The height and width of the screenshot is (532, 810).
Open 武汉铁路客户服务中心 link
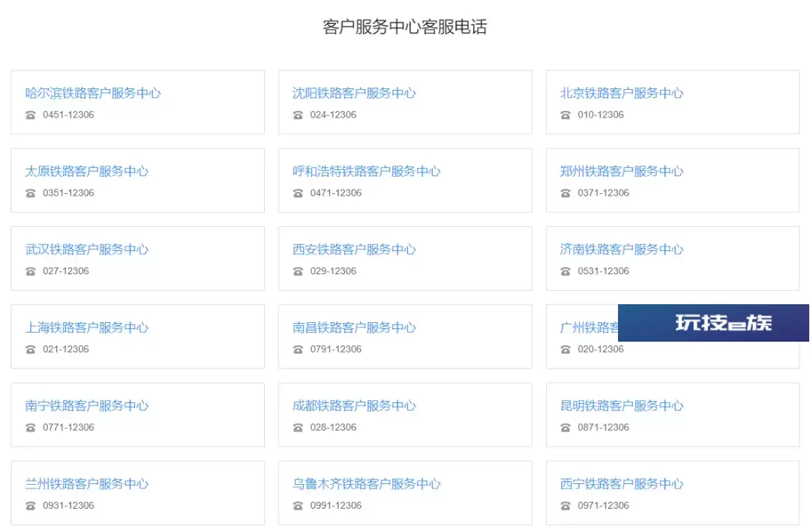pos(87,250)
